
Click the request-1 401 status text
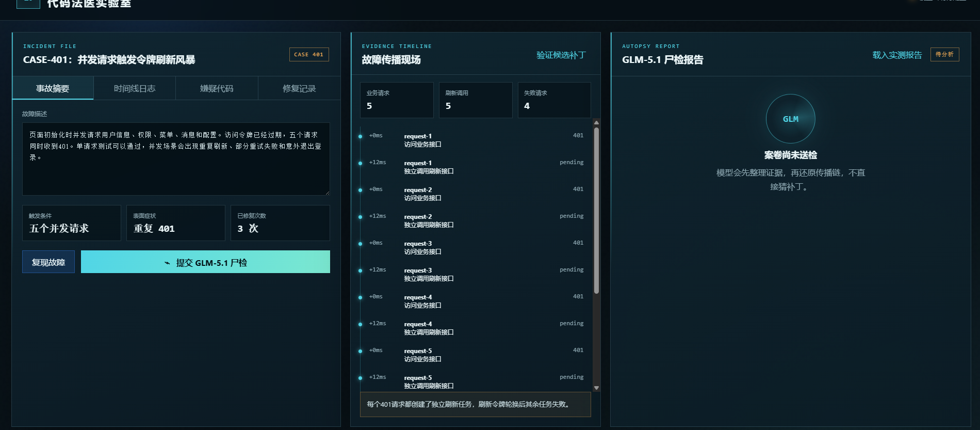578,135
